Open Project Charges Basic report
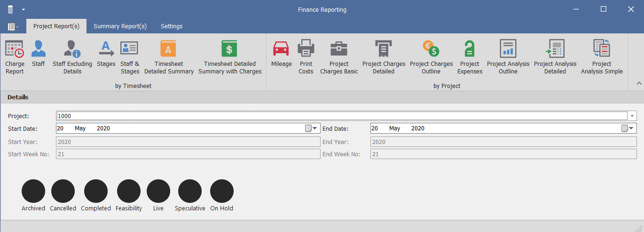The width and height of the screenshot is (644, 232). pyautogui.click(x=339, y=57)
